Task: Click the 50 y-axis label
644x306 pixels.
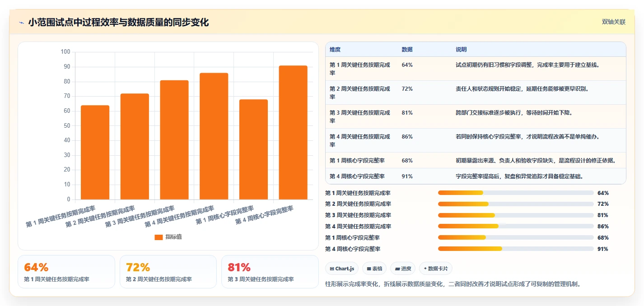Action: (67, 125)
